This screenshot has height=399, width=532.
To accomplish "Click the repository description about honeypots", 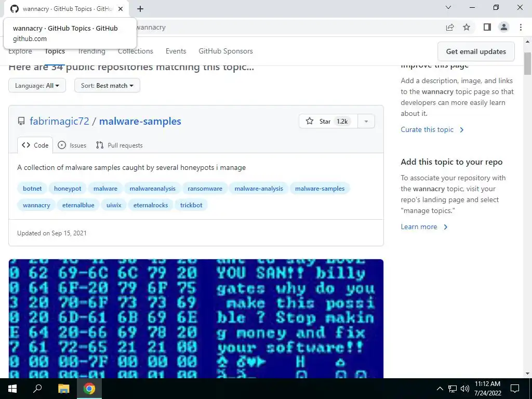I will pyautogui.click(x=131, y=168).
